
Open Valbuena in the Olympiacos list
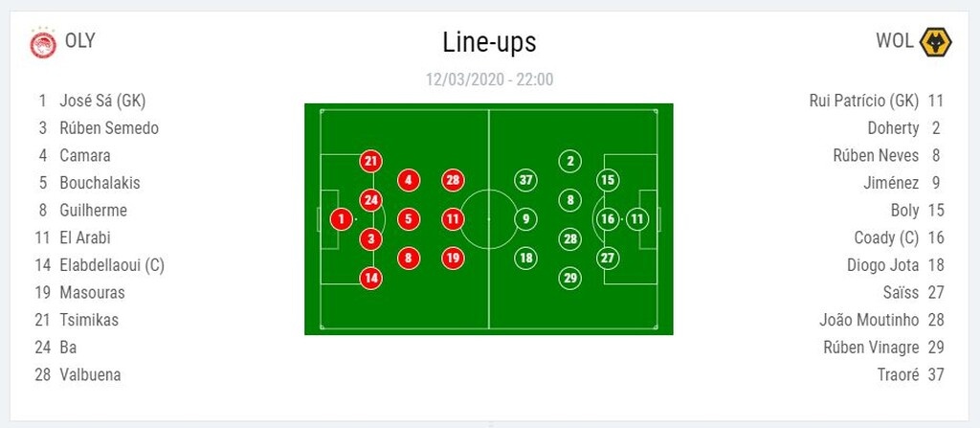[x=90, y=374]
